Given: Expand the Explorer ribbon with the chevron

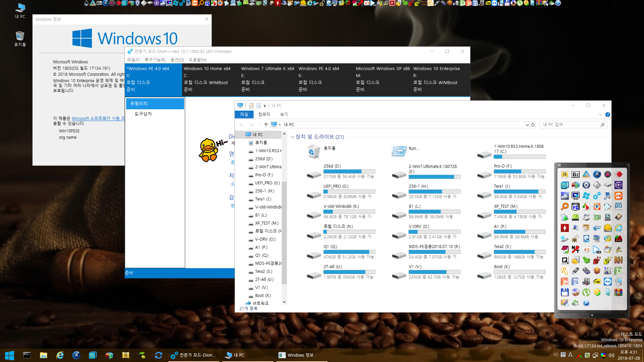Looking at the screenshot, I should click(x=600, y=115).
